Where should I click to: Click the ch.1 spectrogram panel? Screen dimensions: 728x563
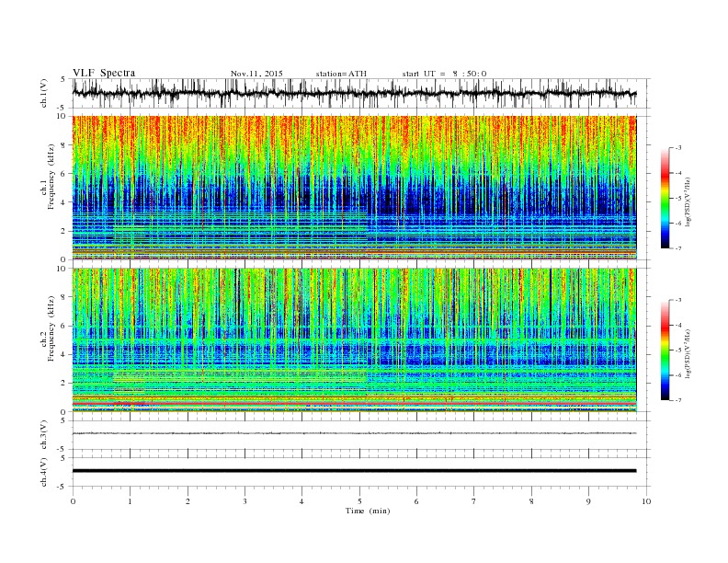tap(354, 188)
